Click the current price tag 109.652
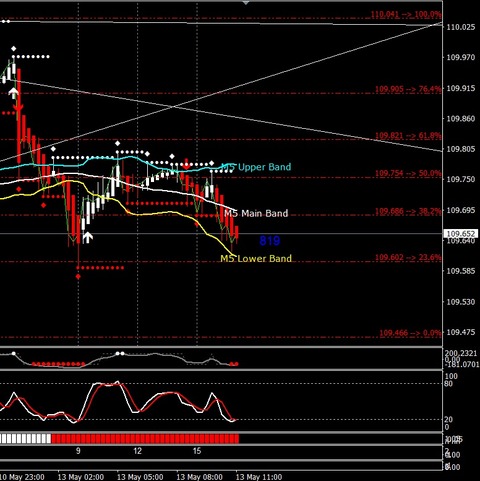Viewport: 480px width, 481px height. coord(461,234)
